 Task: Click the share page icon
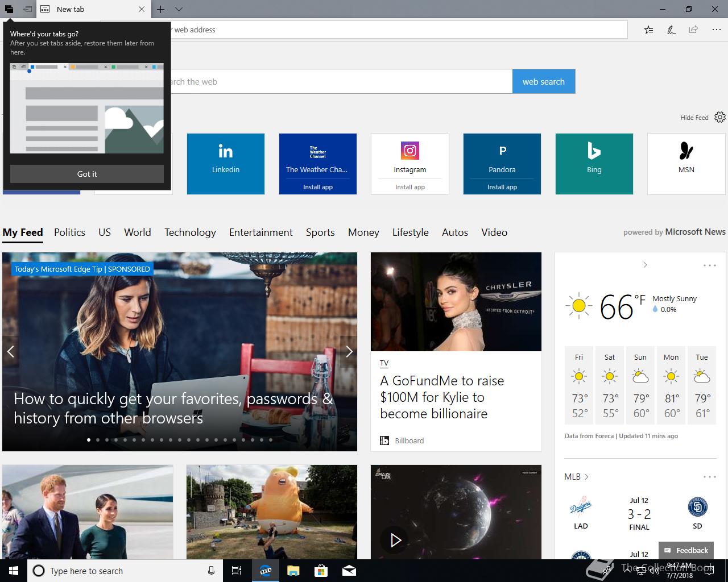[693, 30]
